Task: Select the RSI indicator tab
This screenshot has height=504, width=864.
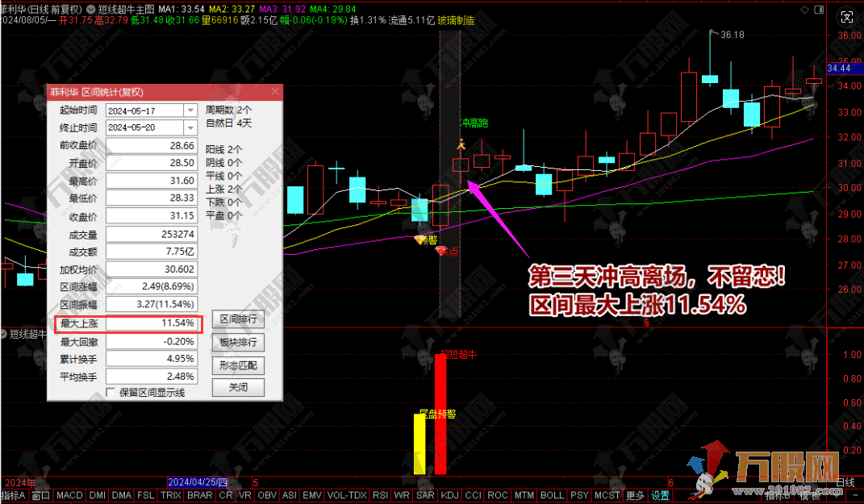Action: 380,495
